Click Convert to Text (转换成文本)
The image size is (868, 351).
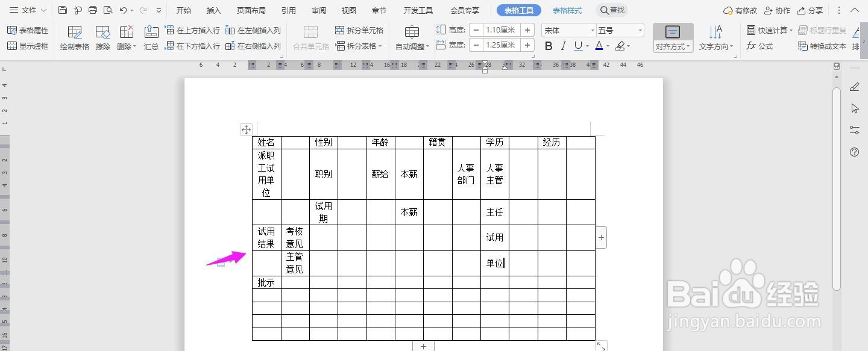coord(822,46)
